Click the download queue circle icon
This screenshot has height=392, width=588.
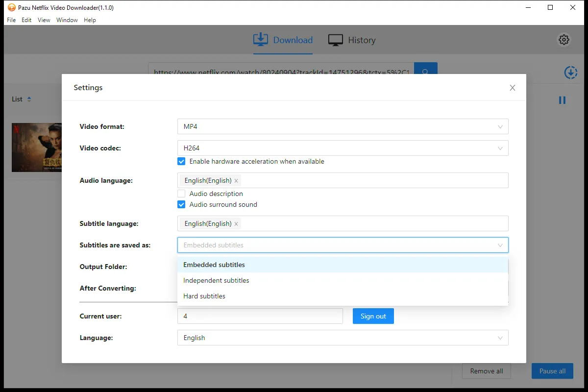(x=571, y=73)
